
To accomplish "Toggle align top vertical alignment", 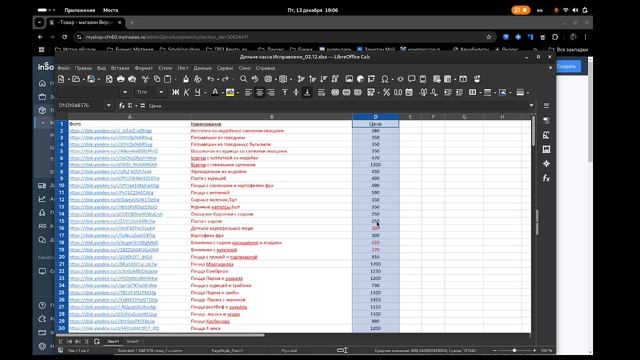I will click(x=285, y=93).
